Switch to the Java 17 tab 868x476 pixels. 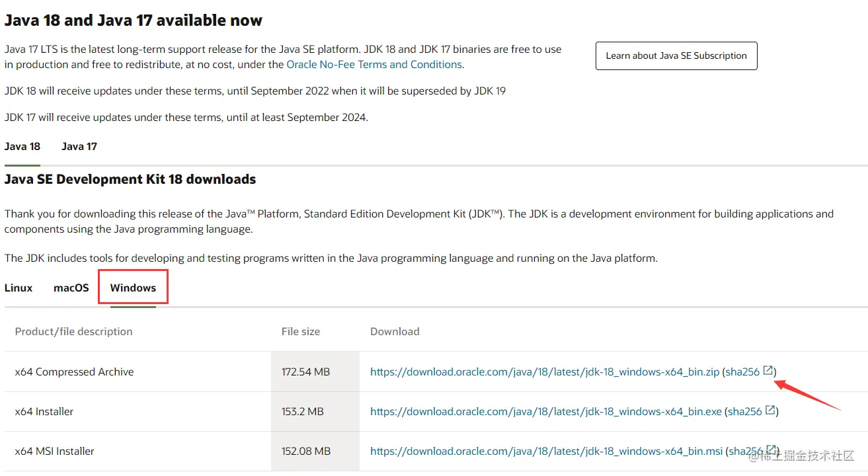(x=79, y=147)
